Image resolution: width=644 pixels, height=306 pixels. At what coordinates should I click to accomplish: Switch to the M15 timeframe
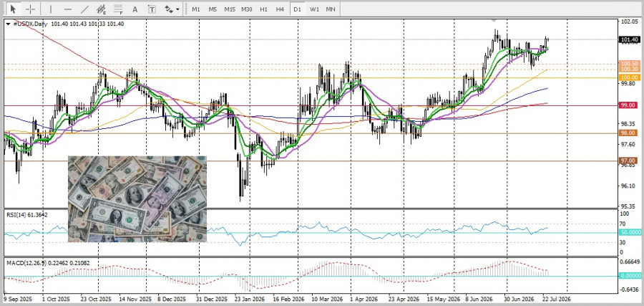[x=230, y=9]
